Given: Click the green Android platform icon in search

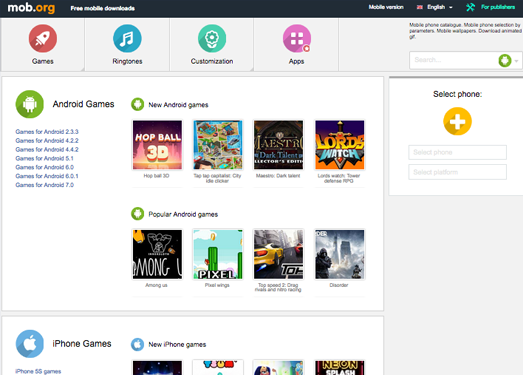Looking at the screenshot, I should (505, 60).
